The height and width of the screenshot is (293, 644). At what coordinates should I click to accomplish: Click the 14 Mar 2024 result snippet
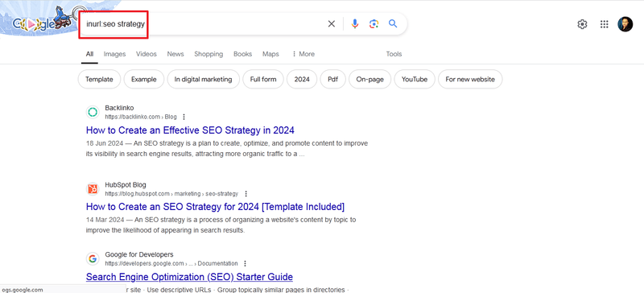[x=221, y=225]
